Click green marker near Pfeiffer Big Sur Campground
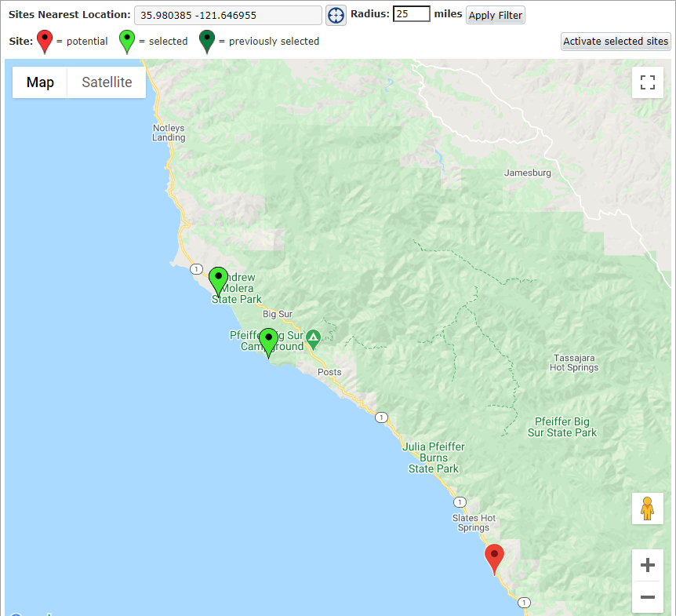The height and width of the screenshot is (616, 676). coord(268,341)
